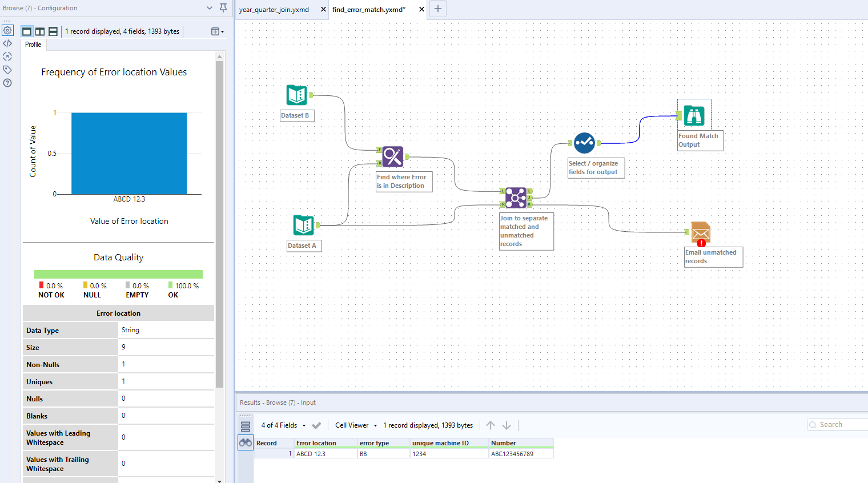868x483 pixels.
Task: Enable the horizontal split layout view
Action: pyautogui.click(x=53, y=31)
